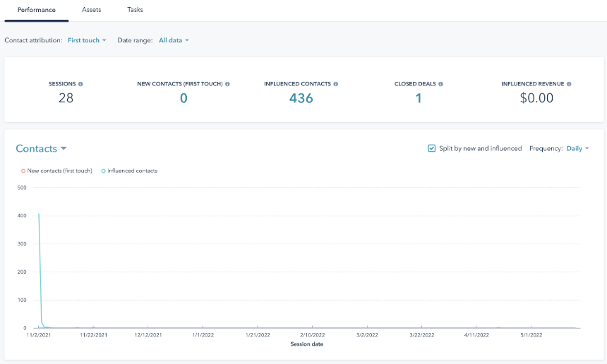Click the 2/10/2022 axis date label
607x364 pixels.
313,335
